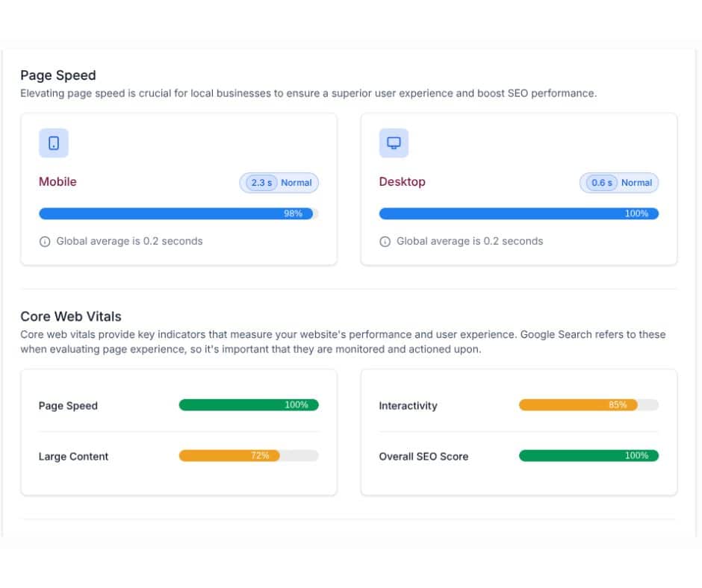
Task: Click the Desktop monitor icon
Action: click(x=394, y=143)
